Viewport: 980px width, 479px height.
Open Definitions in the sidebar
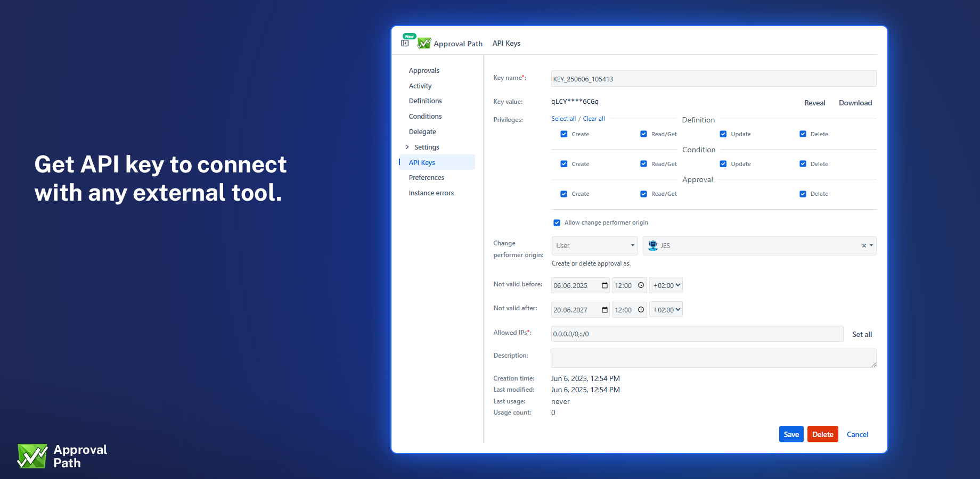425,101
